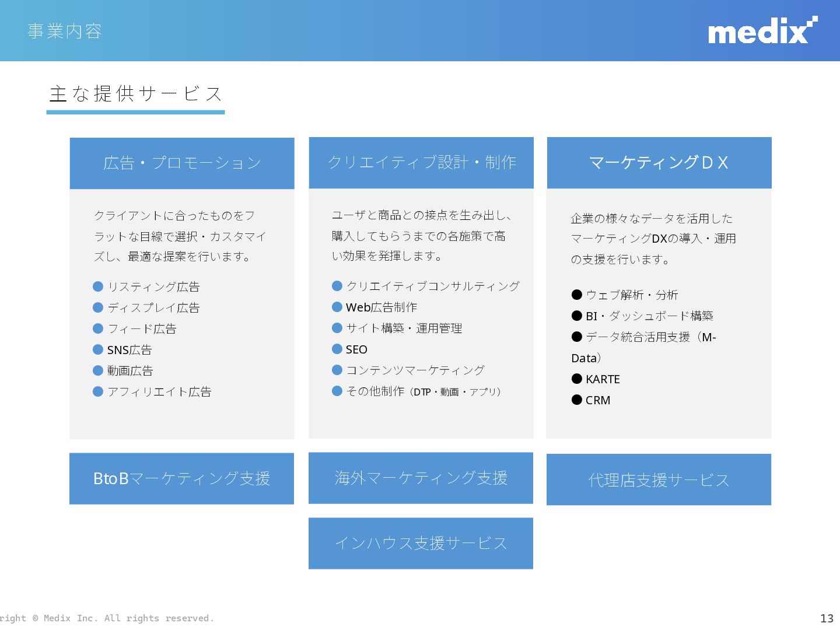Click the description starting 企業の様々なデータ
Screen dimensions: 840x630
click(x=653, y=239)
